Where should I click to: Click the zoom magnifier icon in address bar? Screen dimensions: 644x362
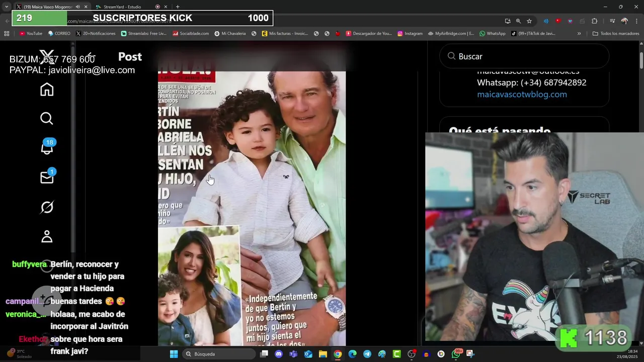click(518, 21)
